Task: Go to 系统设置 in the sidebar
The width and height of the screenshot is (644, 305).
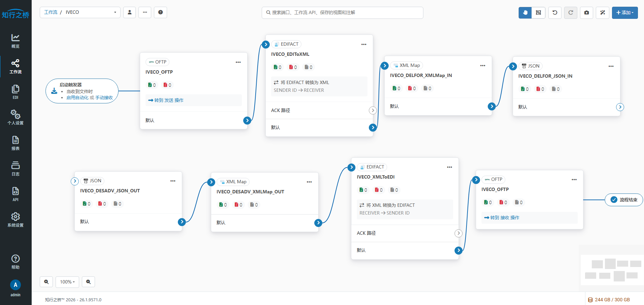Action: [x=15, y=220]
